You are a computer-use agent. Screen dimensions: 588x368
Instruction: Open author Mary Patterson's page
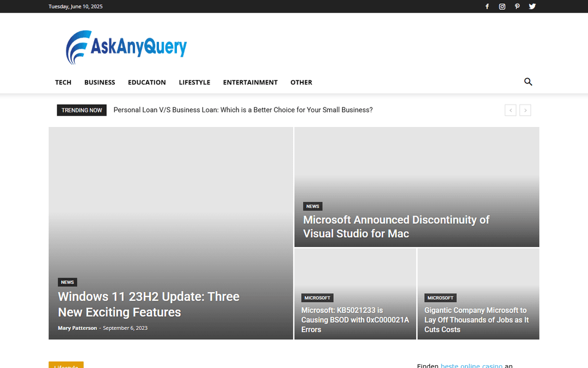77,328
